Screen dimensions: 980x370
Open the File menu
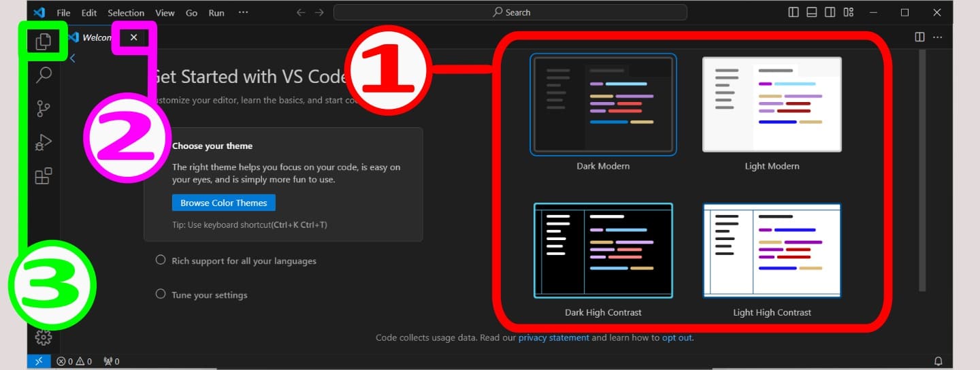(63, 13)
